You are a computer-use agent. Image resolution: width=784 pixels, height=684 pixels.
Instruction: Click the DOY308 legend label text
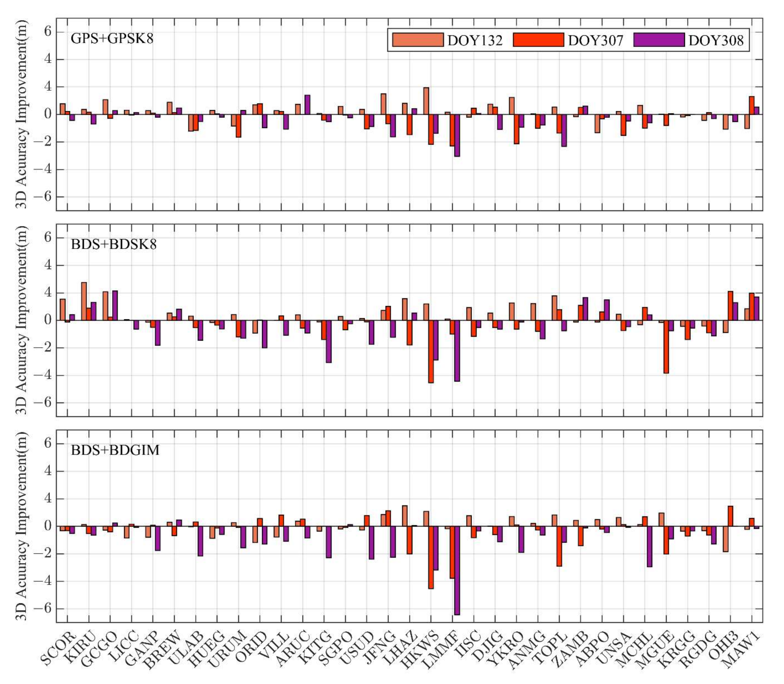click(716, 40)
